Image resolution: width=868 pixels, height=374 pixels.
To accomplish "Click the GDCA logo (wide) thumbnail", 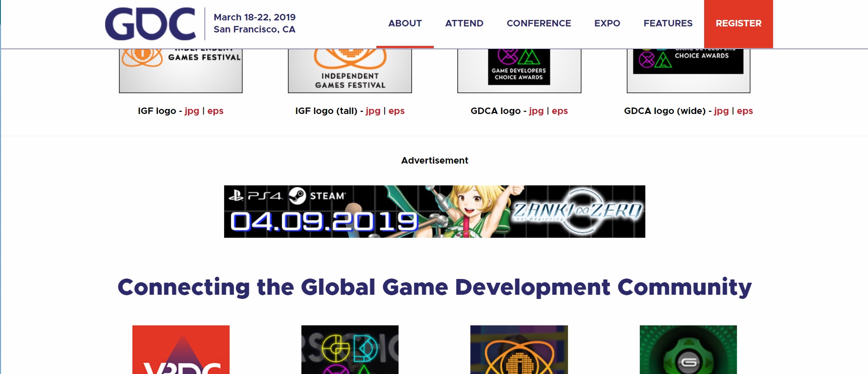I will pos(688,70).
